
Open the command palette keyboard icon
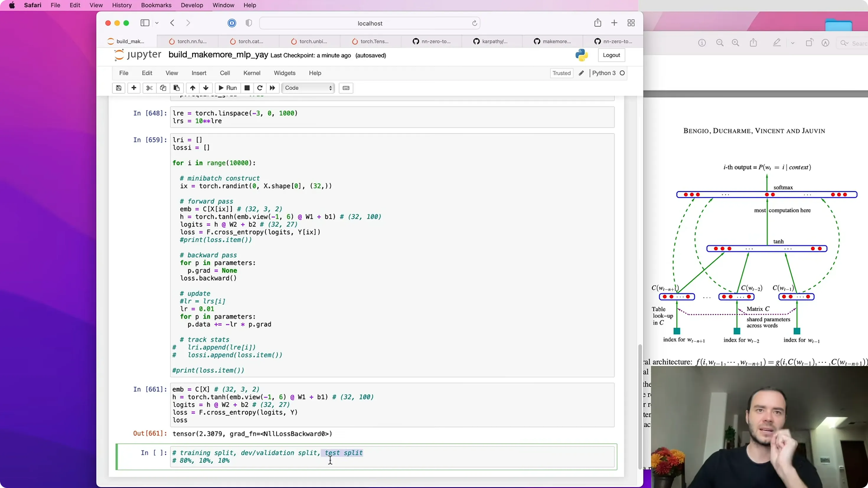346,88
